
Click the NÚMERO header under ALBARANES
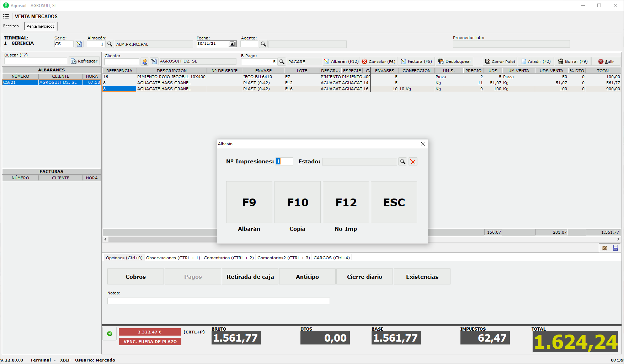click(20, 76)
